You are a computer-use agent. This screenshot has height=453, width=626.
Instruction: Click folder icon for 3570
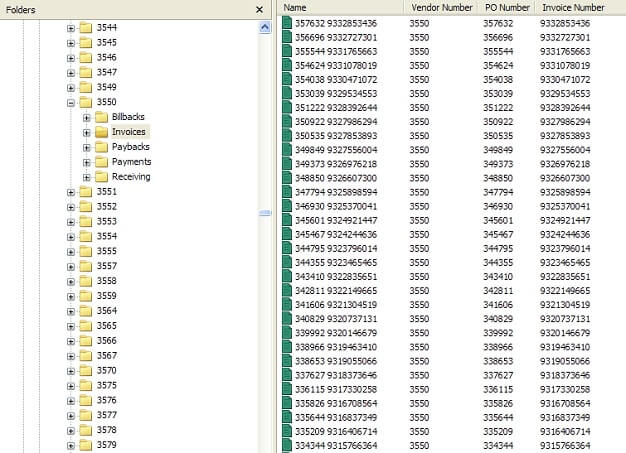pyautogui.click(x=86, y=370)
